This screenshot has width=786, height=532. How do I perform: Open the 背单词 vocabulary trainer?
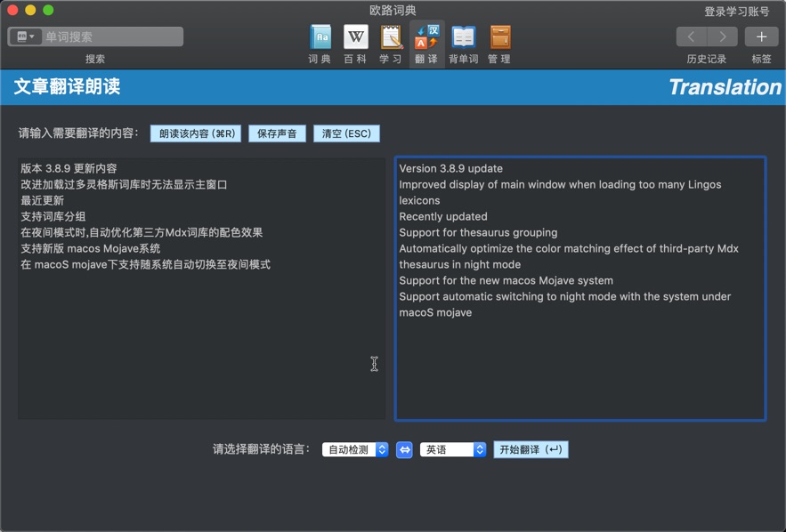click(464, 42)
